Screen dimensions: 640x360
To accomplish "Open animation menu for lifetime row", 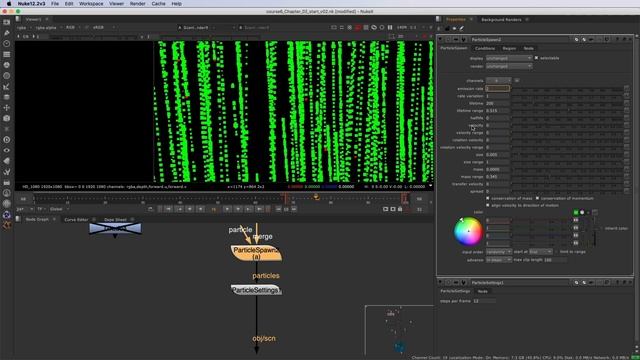I will pyautogui.click(x=627, y=103).
